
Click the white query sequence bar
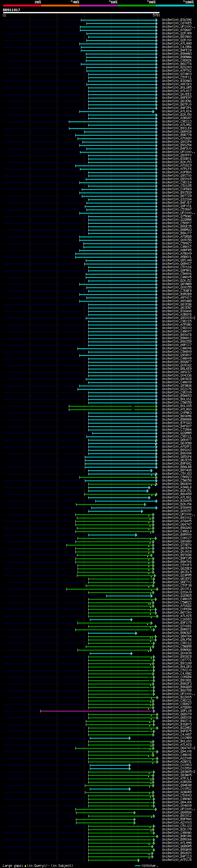click(81, 12)
